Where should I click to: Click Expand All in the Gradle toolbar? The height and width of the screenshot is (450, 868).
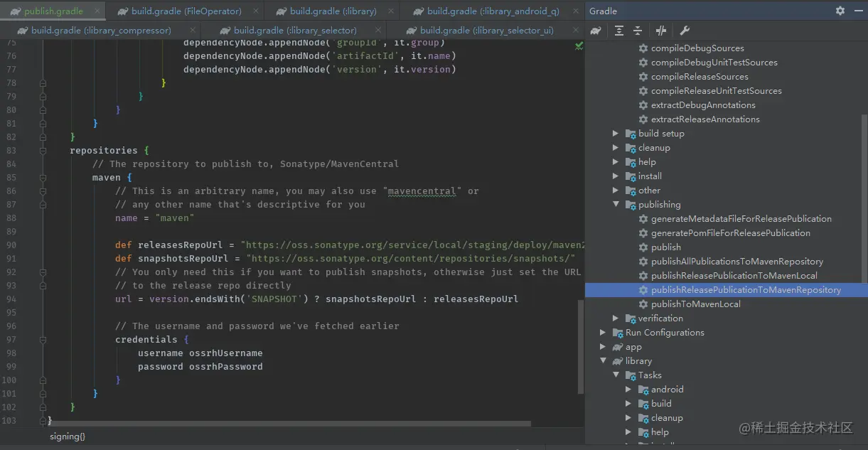619,31
